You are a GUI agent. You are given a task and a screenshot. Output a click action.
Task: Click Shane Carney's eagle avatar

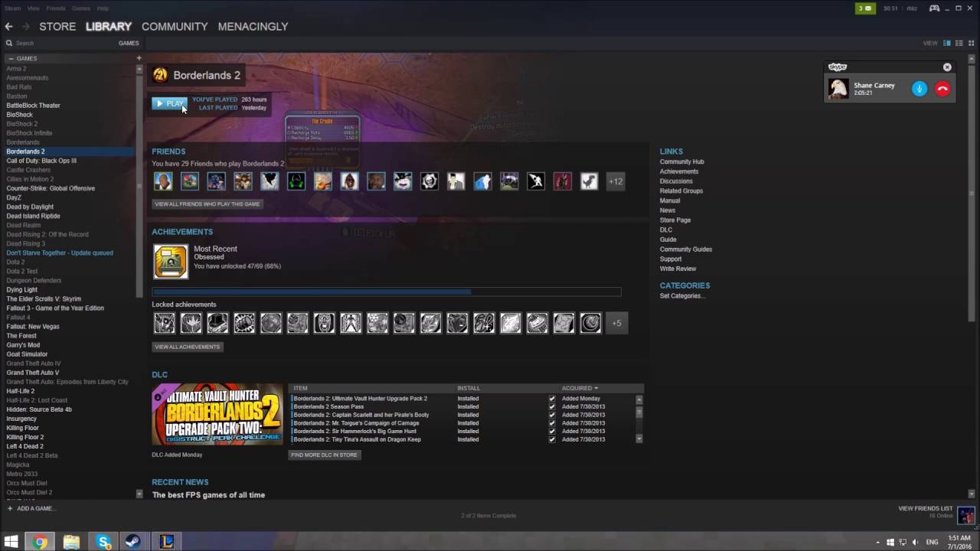[838, 89]
